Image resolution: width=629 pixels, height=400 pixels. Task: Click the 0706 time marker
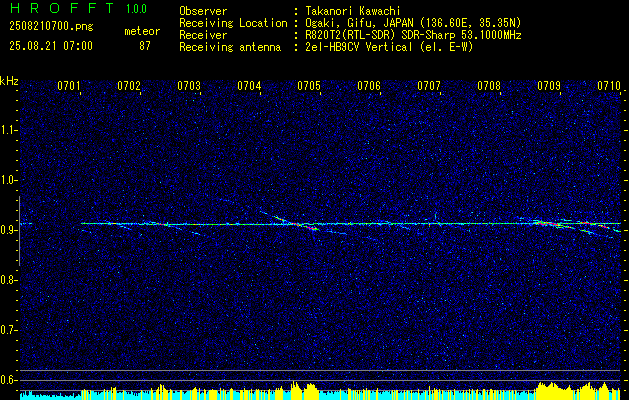pos(369,86)
